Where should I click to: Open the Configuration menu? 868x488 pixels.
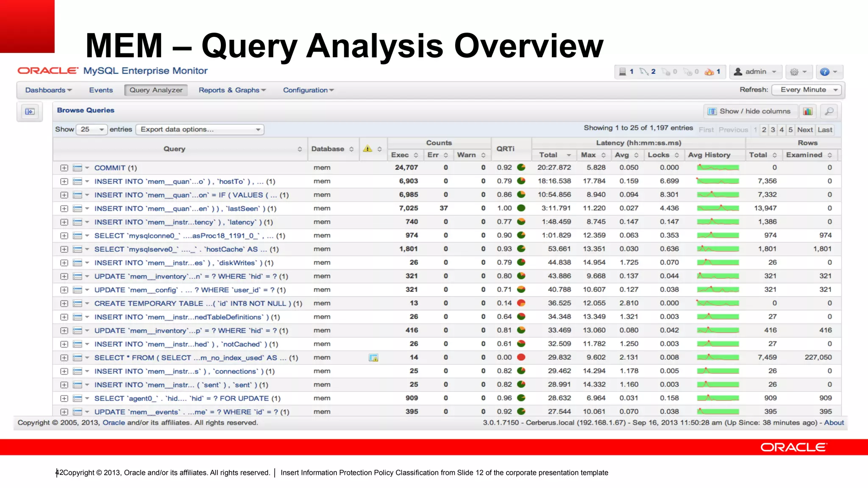pyautogui.click(x=309, y=90)
